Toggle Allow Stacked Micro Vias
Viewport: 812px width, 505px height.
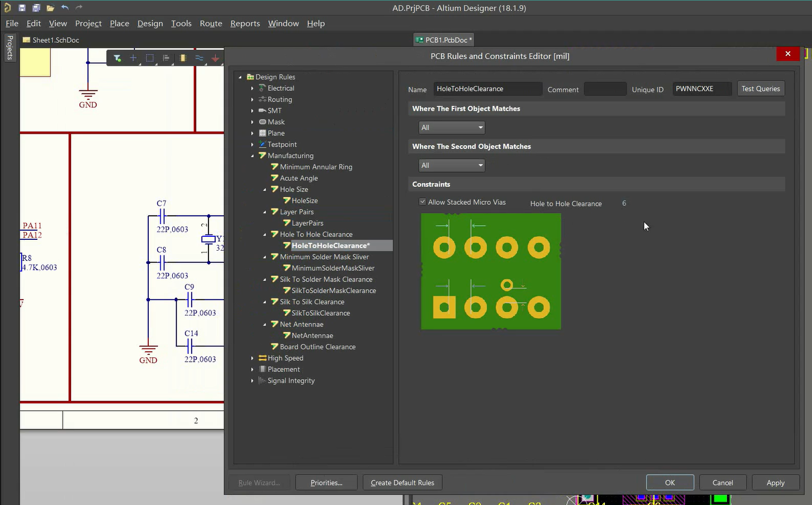(x=422, y=202)
